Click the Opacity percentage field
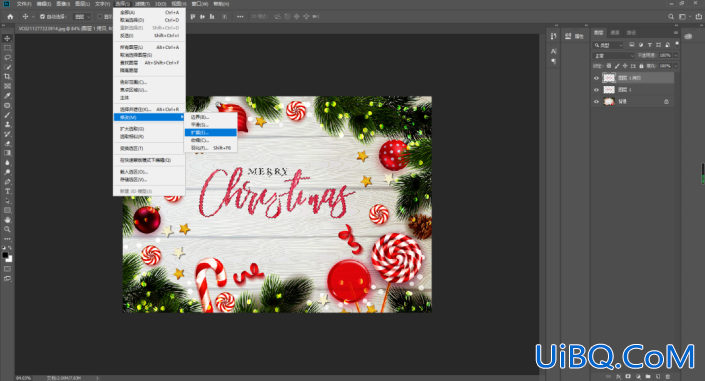The width and height of the screenshot is (705, 381). pyautogui.click(x=666, y=55)
